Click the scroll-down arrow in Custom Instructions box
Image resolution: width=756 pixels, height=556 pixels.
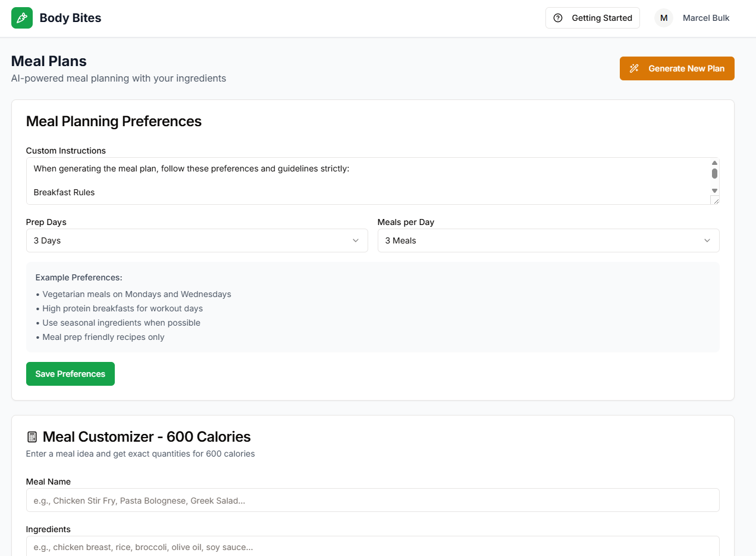(x=714, y=190)
